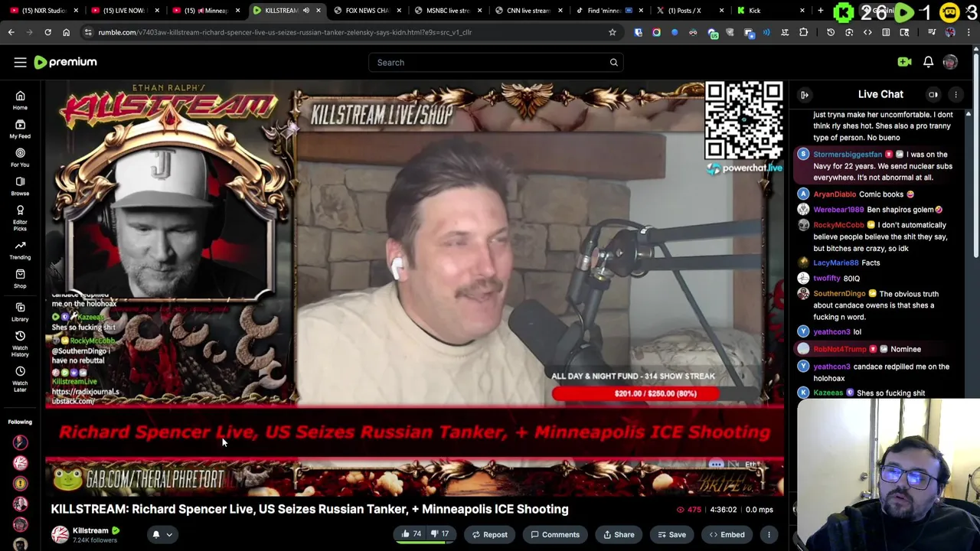Open Editor Picks in the sidebar
This screenshot has width=980, height=551.
tap(20, 218)
